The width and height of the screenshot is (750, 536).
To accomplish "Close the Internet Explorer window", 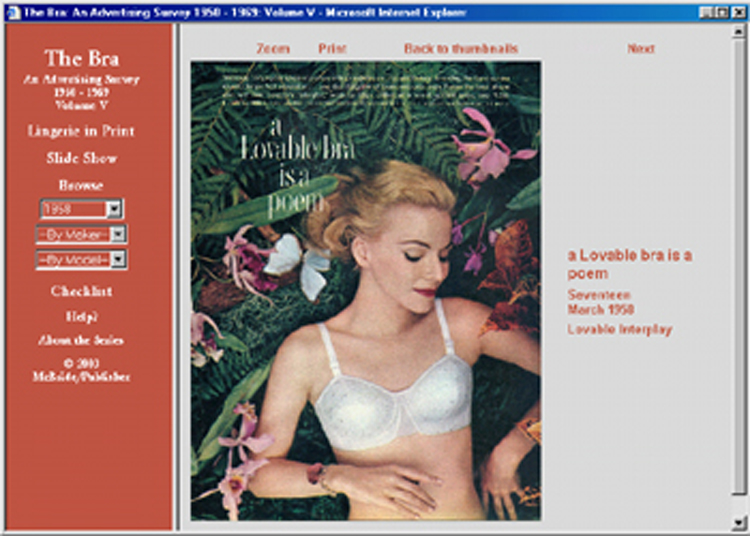I will tap(739, 12).
